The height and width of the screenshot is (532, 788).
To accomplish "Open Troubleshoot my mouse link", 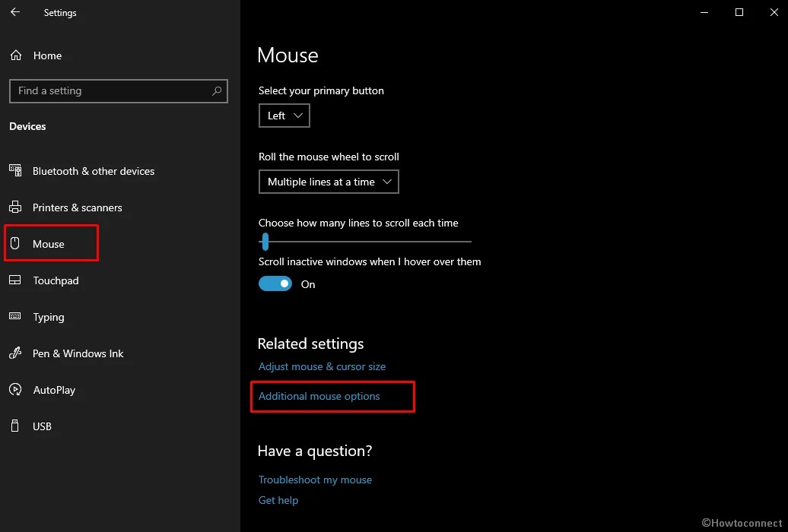I will pos(315,480).
